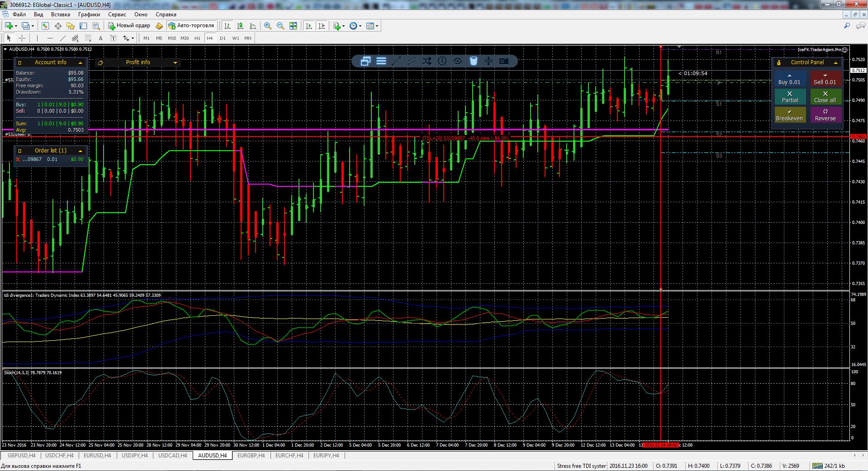Toggle the Terminal panel icon
The image size is (868, 471).
(x=83, y=26)
